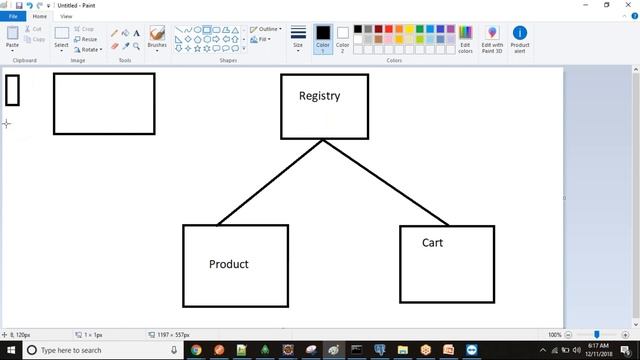Select the Fill with color bucket tool
Viewport: 640px width, 360px height.
(125, 33)
